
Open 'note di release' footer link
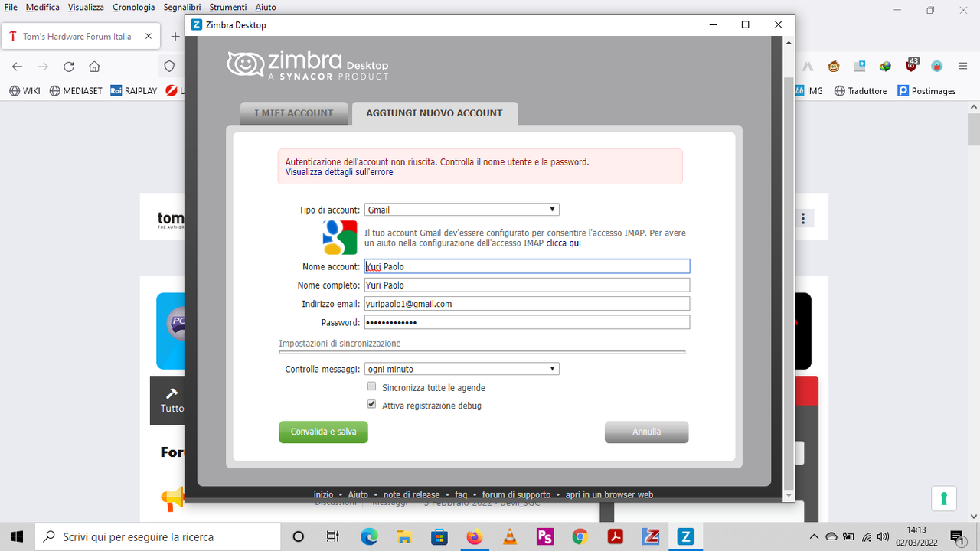(411, 494)
